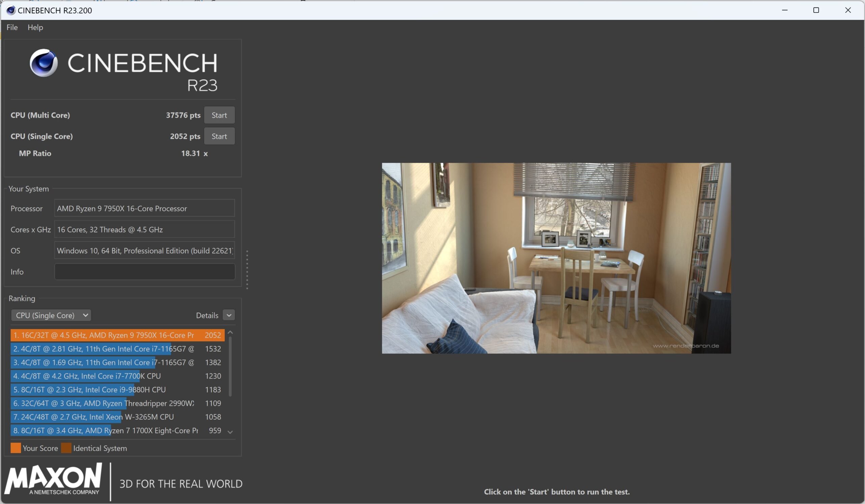Click the orange Your Score legend swatch
This screenshot has height=504, width=865.
click(16, 448)
